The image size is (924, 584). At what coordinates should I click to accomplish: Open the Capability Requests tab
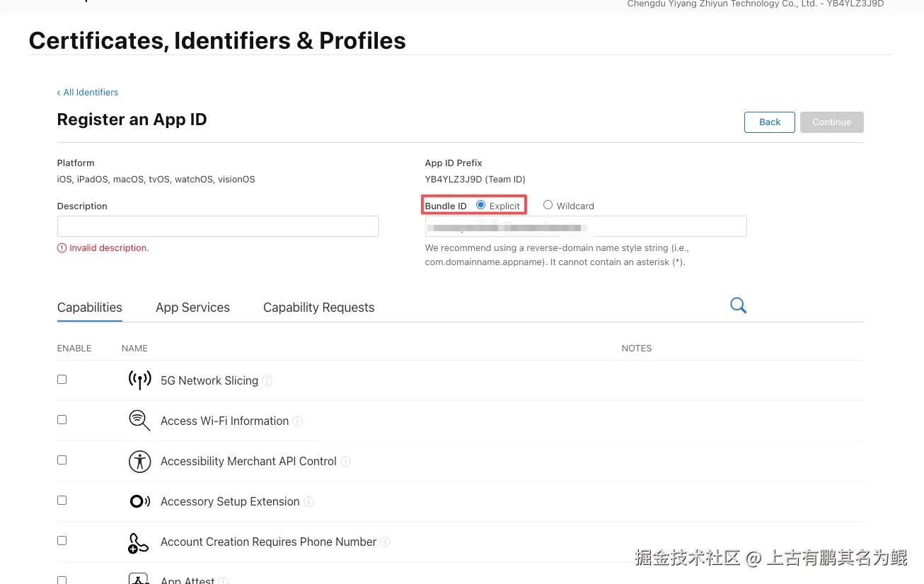pyautogui.click(x=318, y=308)
